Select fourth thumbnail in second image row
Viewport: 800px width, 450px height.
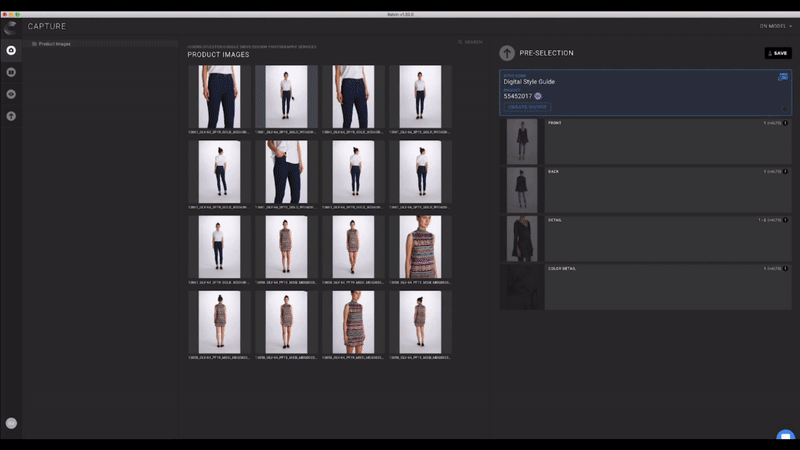pyautogui.click(x=420, y=172)
